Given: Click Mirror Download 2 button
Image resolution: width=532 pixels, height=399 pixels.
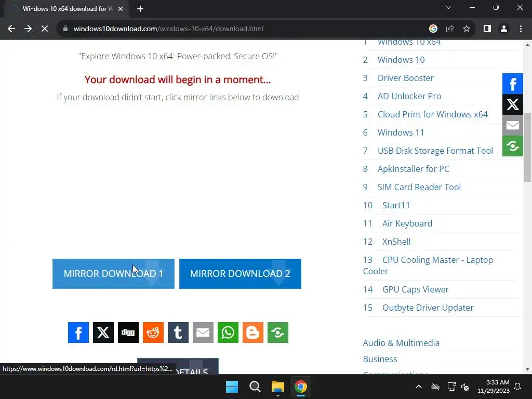Looking at the screenshot, I should 240,274.
